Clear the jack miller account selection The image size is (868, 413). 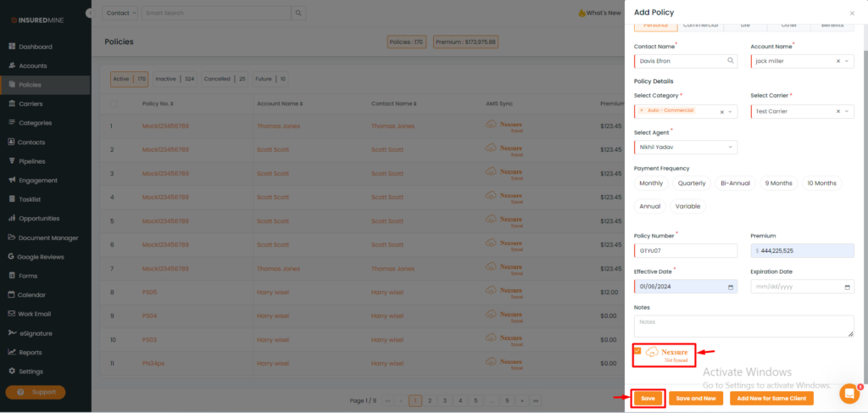tap(838, 61)
